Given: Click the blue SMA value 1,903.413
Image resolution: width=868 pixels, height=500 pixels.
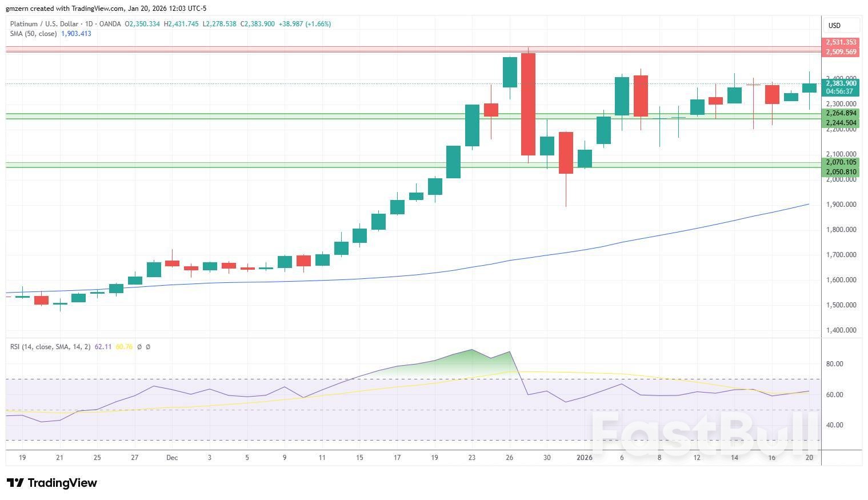Looking at the screenshot, I should 76,34.
